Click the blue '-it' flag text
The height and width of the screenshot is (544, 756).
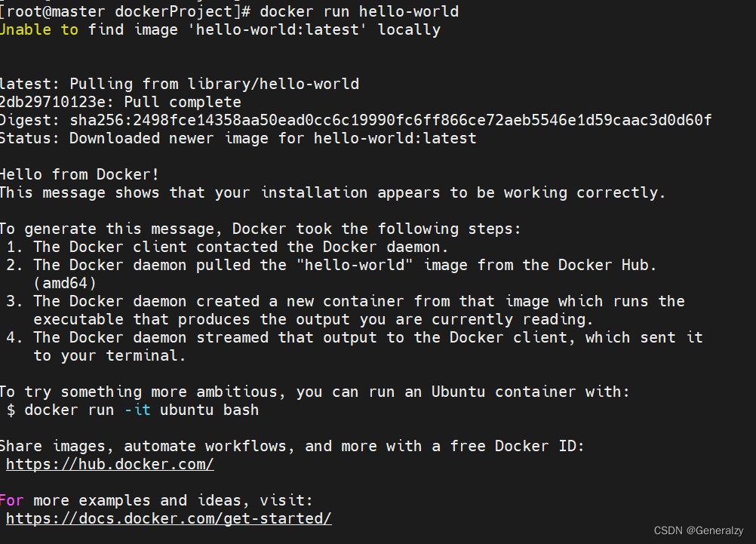[x=137, y=410]
